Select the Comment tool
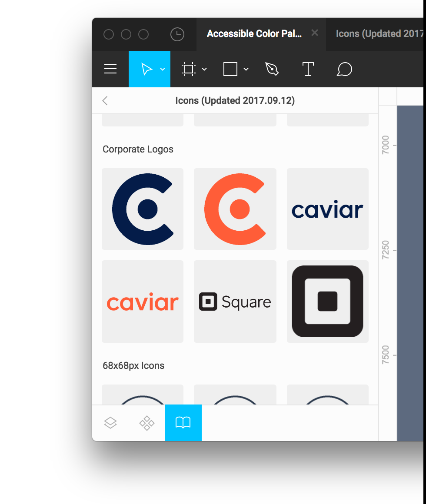Screen dimensions: 426x504 tap(344, 69)
